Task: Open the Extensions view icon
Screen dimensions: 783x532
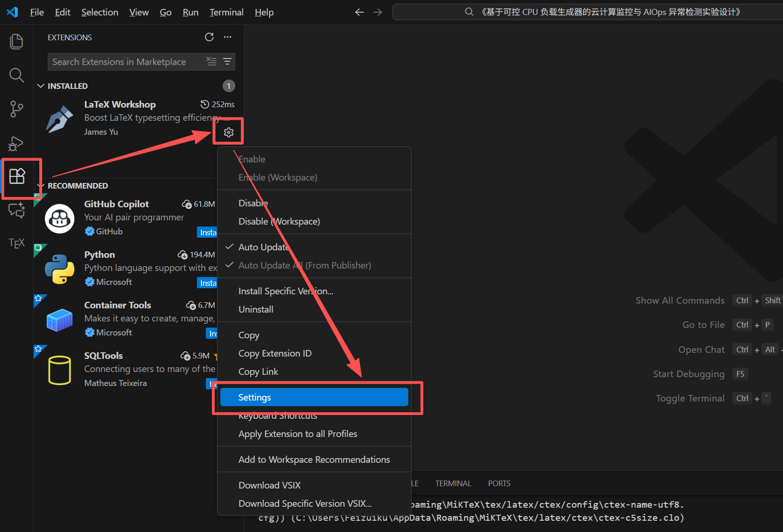Action: [x=17, y=176]
